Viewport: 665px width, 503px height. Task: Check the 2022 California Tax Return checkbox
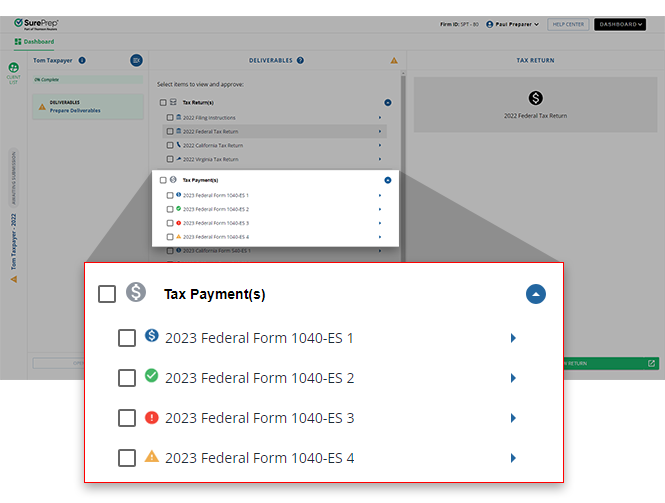(x=170, y=145)
